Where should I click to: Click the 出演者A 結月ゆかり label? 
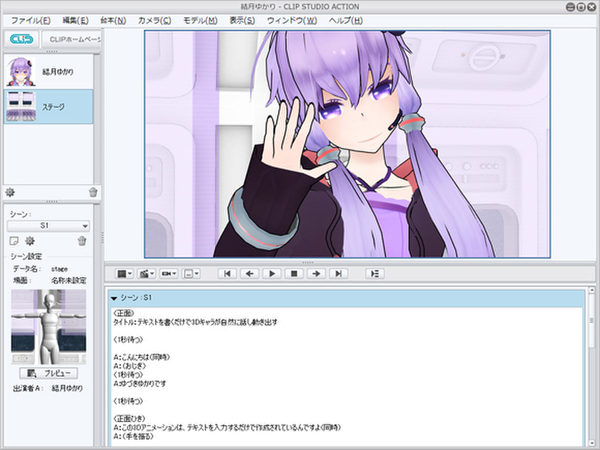pyautogui.click(x=48, y=388)
